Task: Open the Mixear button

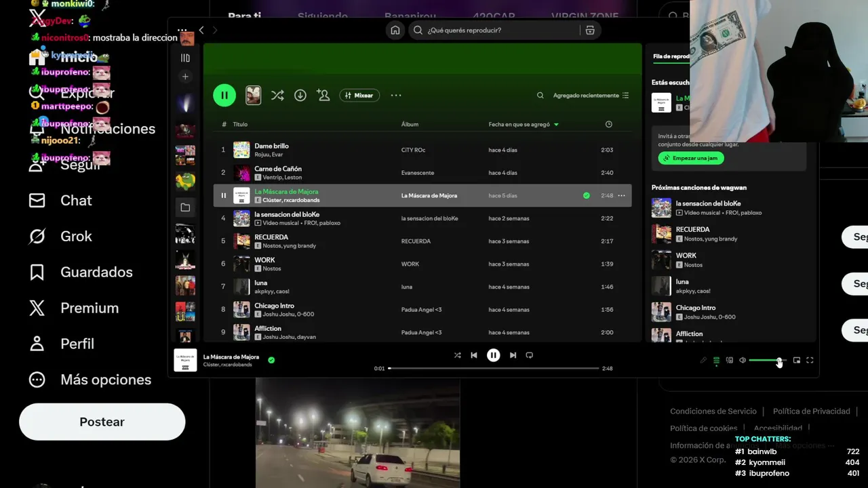Action: (x=359, y=96)
